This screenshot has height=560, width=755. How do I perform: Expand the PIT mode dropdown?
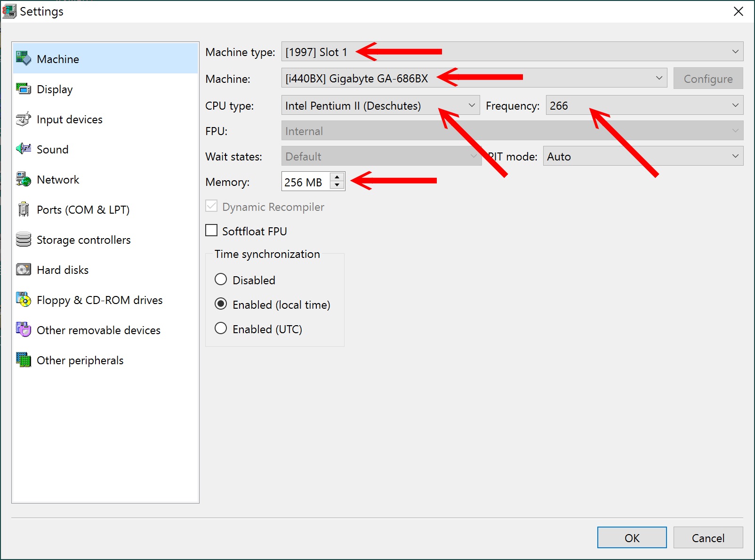[x=643, y=156]
